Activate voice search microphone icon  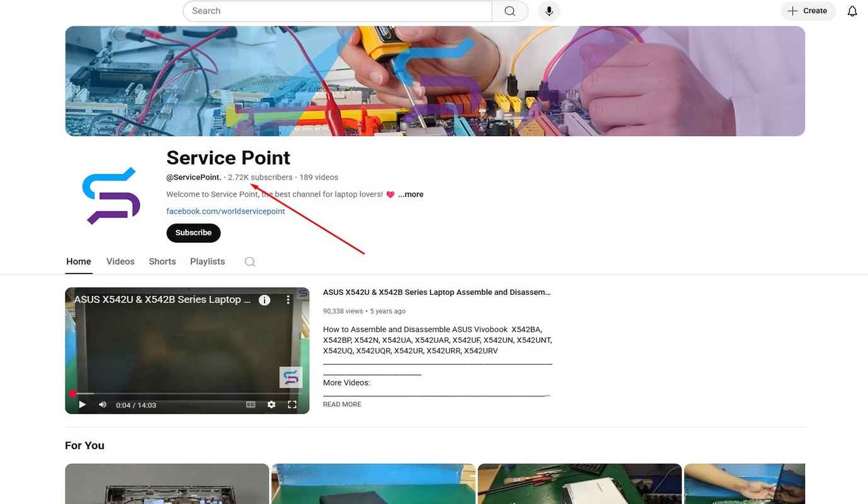pos(549,11)
